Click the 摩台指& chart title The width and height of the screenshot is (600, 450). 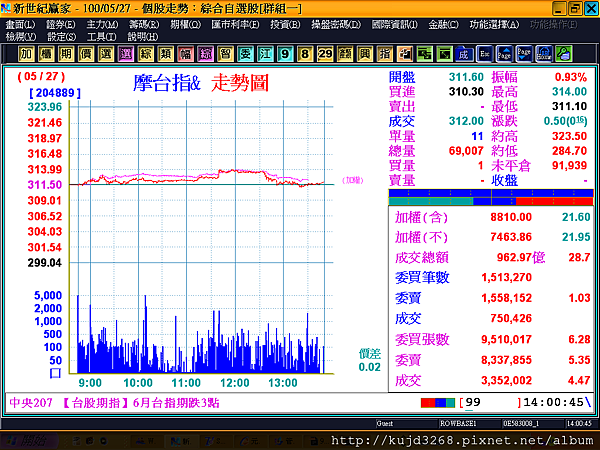point(167,83)
